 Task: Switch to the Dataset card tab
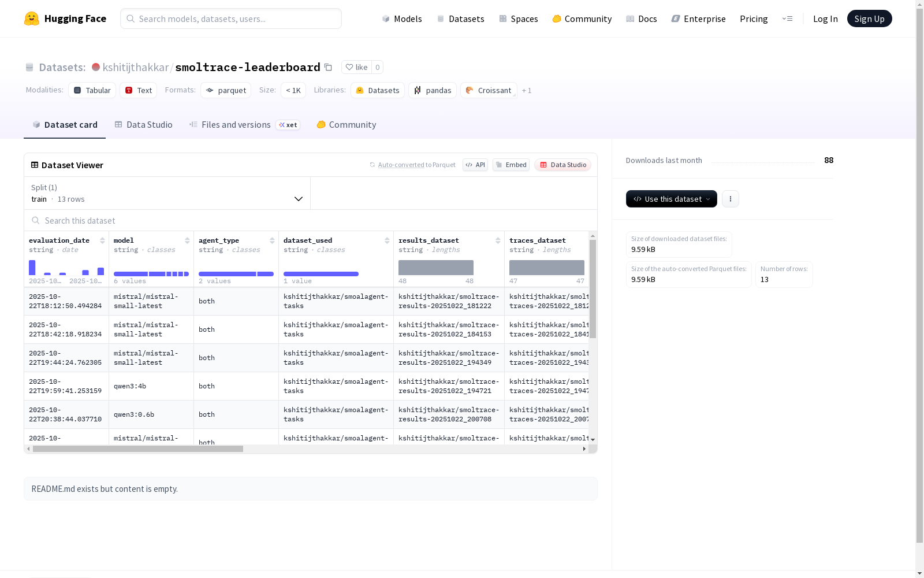click(65, 124)
